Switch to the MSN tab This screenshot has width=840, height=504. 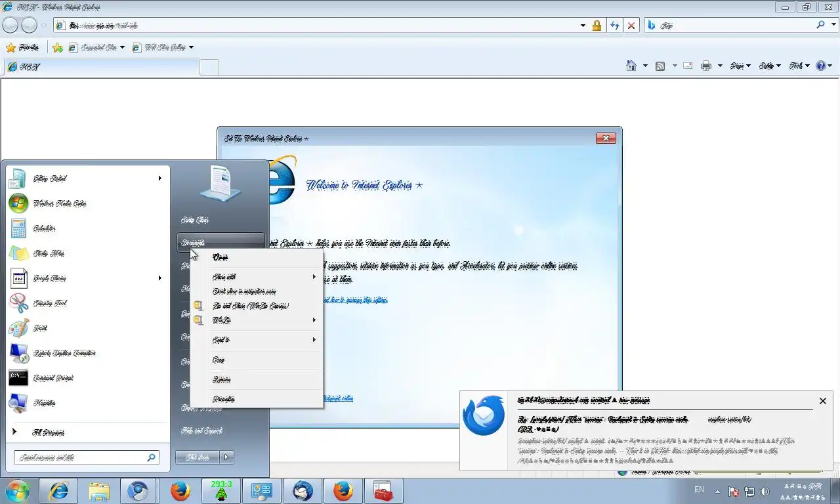(x=101, y=67)
